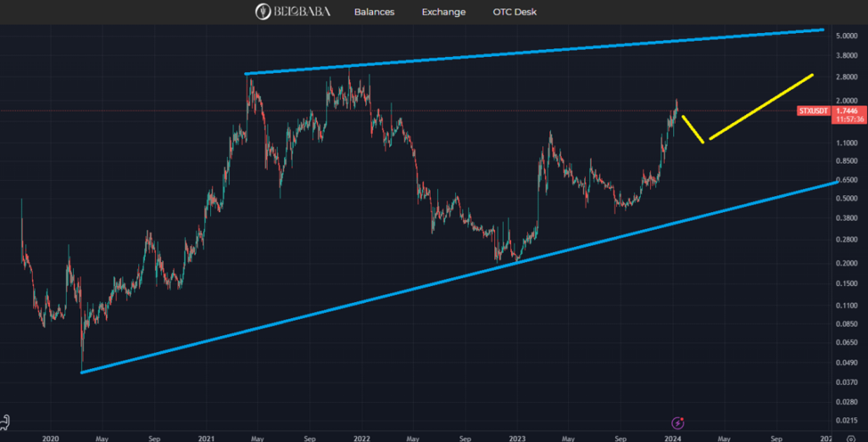This screenshot has height=442, width=868.
Task: Click the 2024 label on time axis
Action: click(x=672, y=439)
